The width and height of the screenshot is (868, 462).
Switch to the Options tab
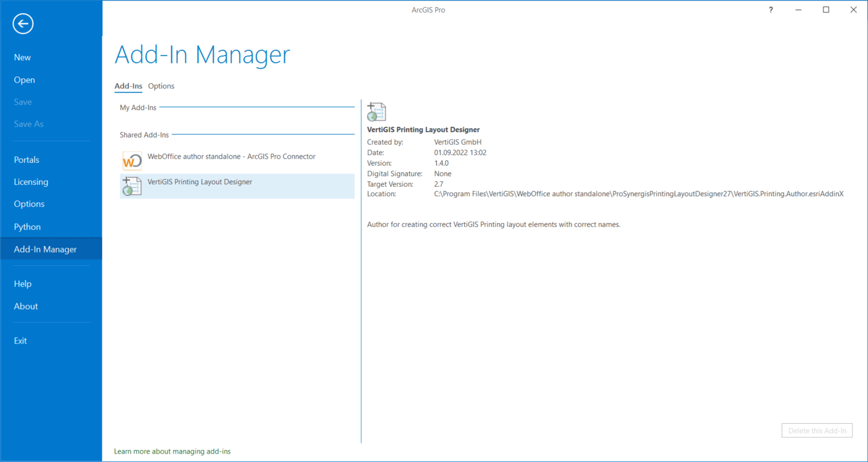click(x=161, y=86)
